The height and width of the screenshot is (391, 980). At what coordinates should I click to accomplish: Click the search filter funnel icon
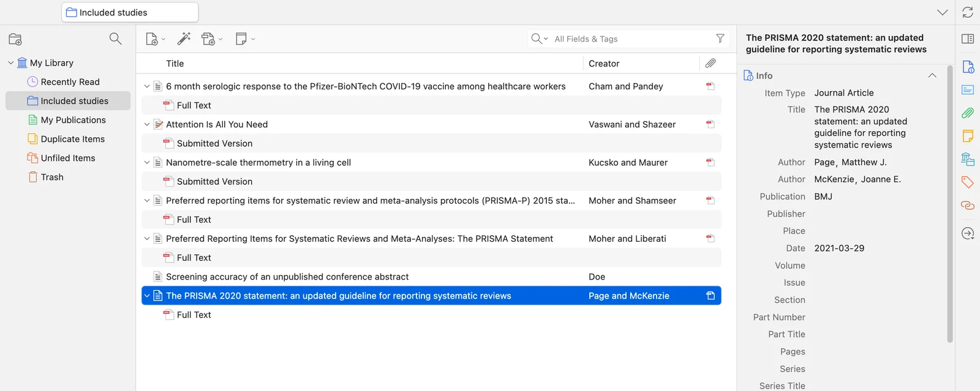tap(720, 39)
